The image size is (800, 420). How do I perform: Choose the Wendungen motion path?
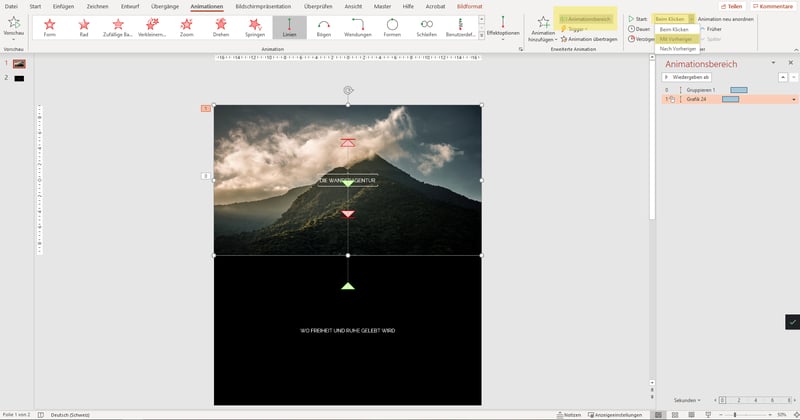point(358,27)
